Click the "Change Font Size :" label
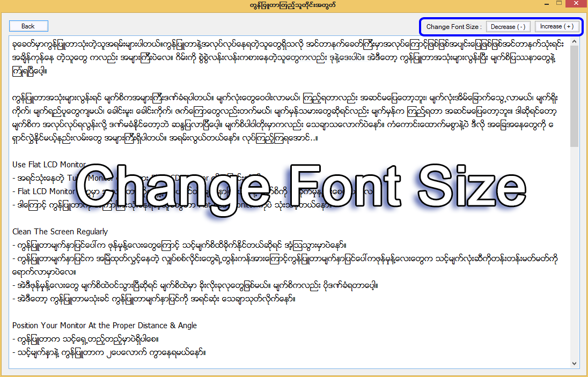 click(454, 27)
